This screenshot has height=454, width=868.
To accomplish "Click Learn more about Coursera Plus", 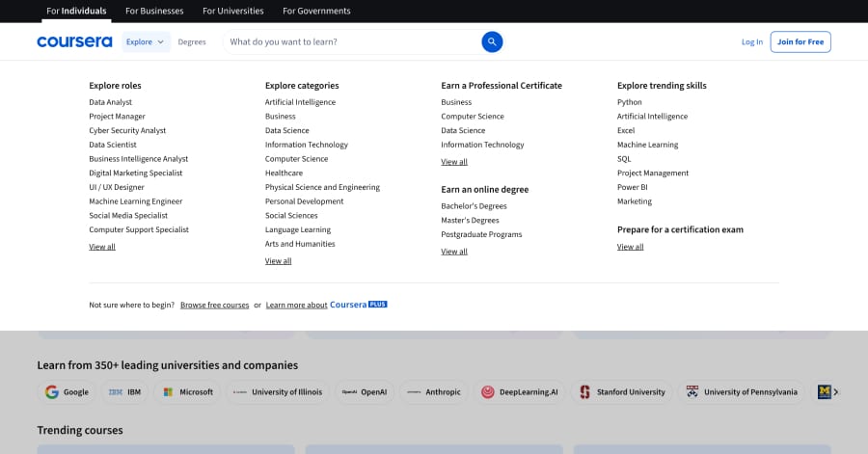I will [x=326, y=305].
